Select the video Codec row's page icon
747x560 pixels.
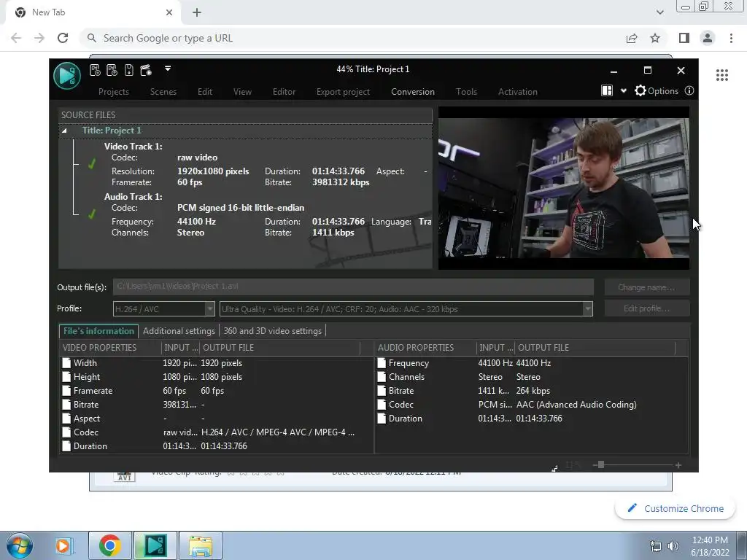point(66,432)
